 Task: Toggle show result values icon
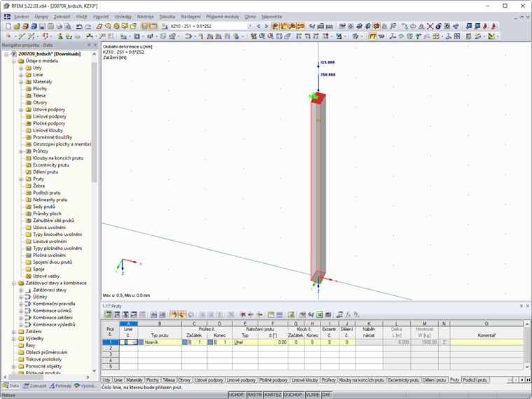point(300,26)
